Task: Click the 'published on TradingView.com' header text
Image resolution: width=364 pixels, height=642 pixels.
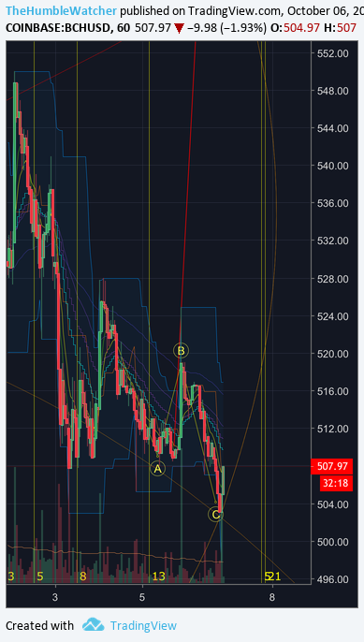Action: (x=199, y=11)
